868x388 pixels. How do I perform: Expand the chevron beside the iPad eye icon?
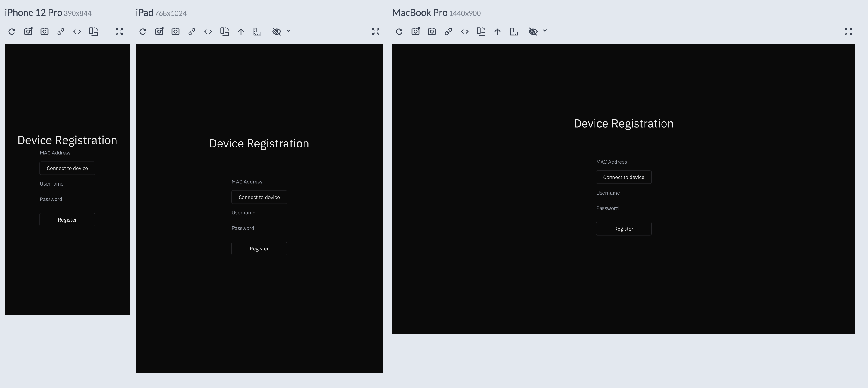288,31
